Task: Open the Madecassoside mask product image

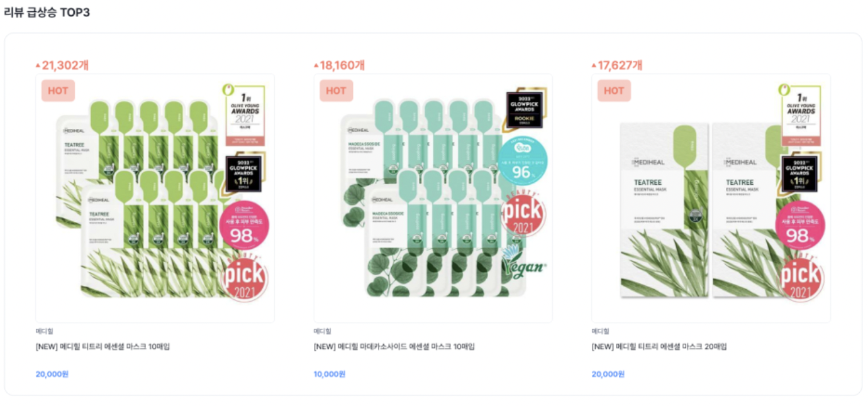Action: (x=433, y=199)
